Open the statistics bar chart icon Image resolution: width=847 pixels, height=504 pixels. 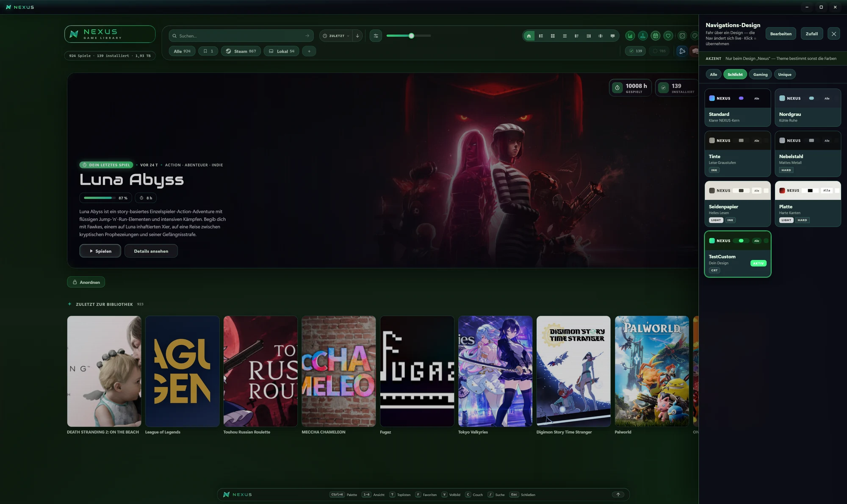coord(630,36)
